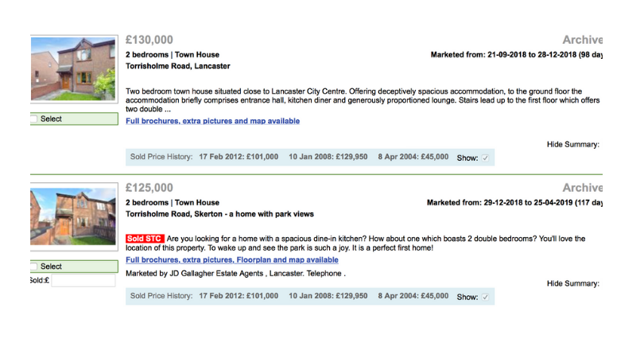This screenshot has height=358, width=644.
Task: Hide Summary for the £130,000 listing
Action: 572,144
